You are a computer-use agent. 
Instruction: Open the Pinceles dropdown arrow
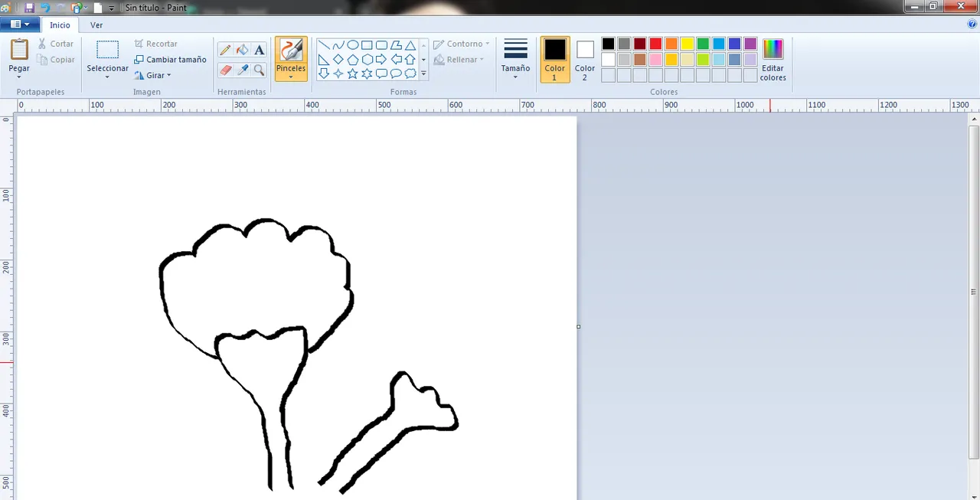point(291,77)
